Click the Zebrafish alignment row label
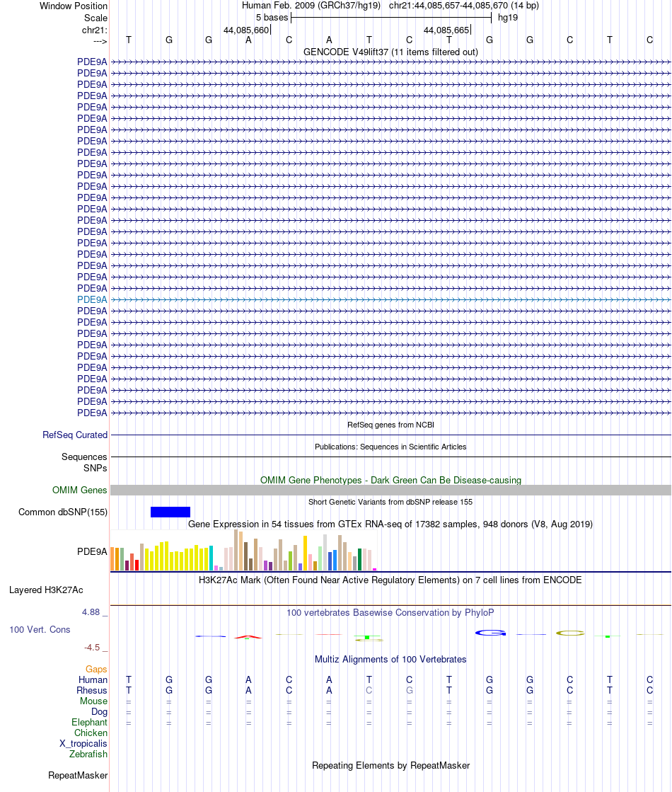Screen dimensions: 672x792 pos(88,754)
